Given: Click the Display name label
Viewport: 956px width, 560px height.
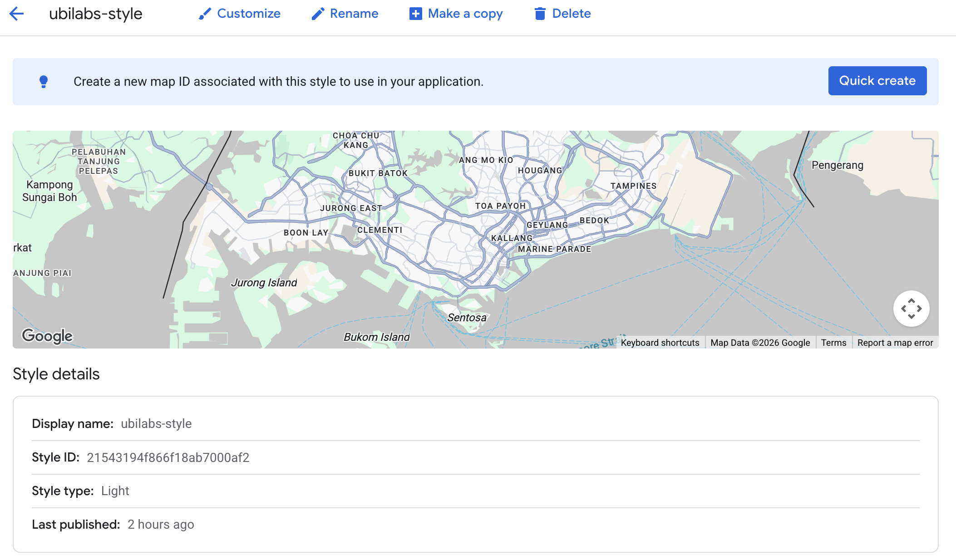Looking at the screenshot, I should click(73, 423).
